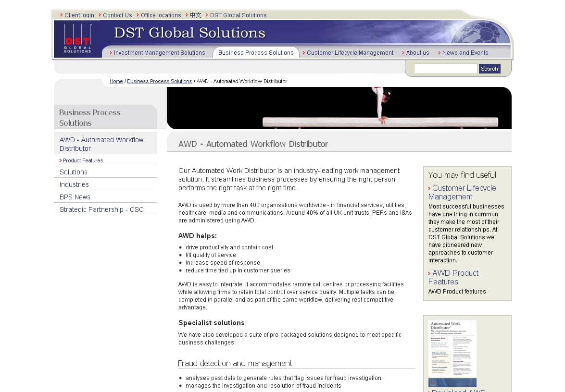This screenshot has width=565, height=392.
Task: Click the Home breadcrumb link
Action: 116,81
